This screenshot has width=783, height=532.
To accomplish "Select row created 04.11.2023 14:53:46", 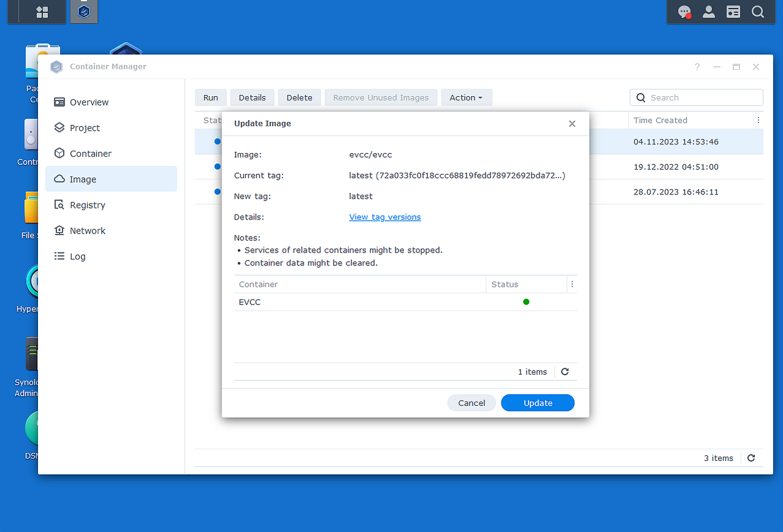I will [676, 142].
